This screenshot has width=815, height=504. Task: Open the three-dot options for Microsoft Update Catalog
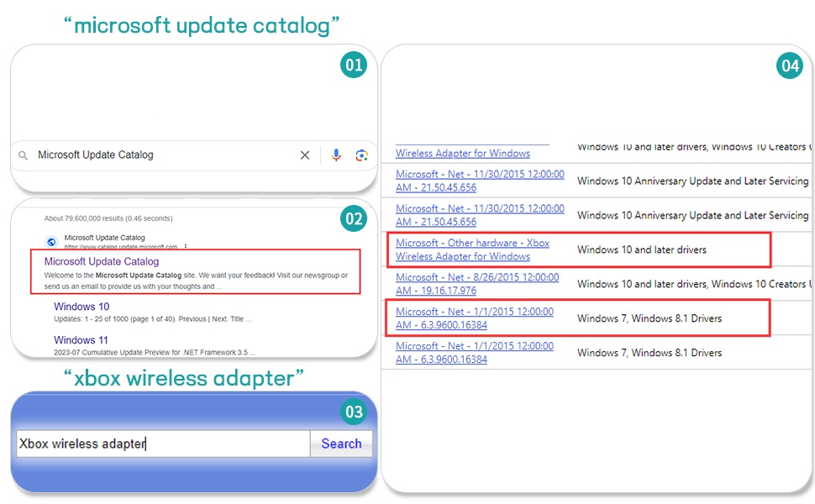tap(187, 244)
